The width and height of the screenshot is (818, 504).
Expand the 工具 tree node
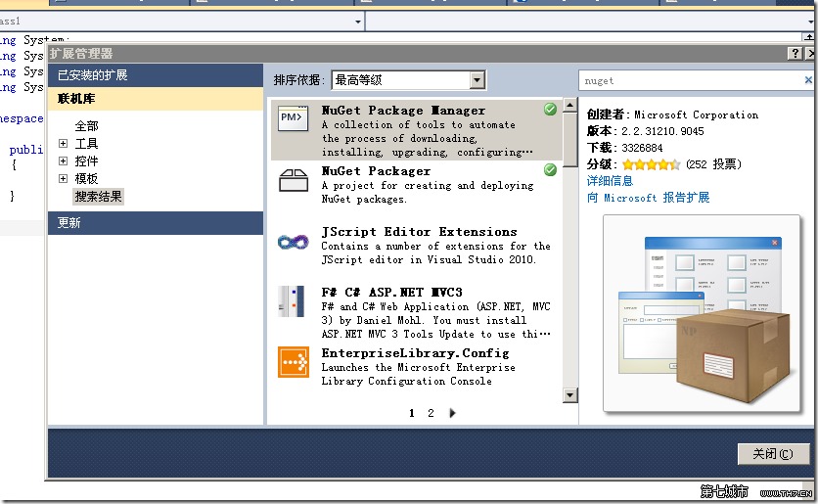[x=64, y=144]
